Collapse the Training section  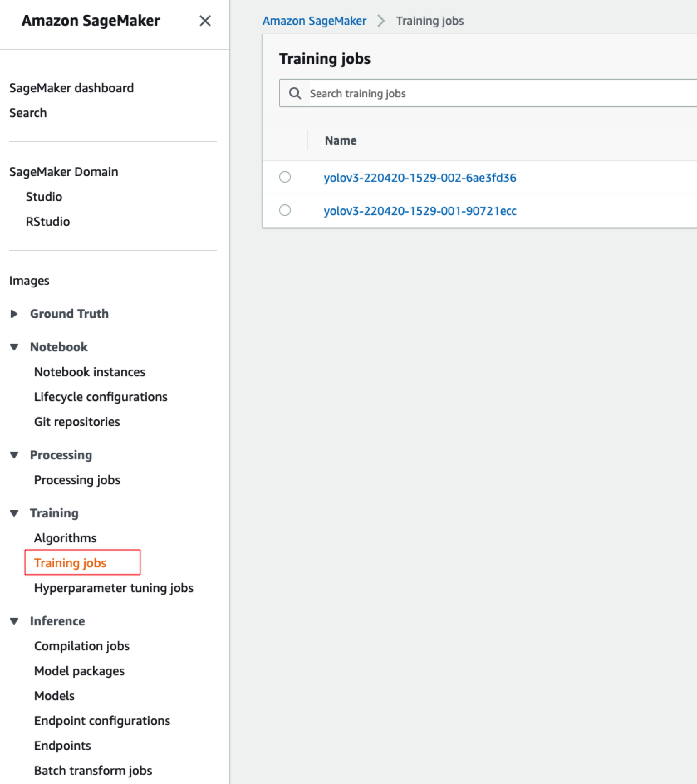(x=14, y=513)
